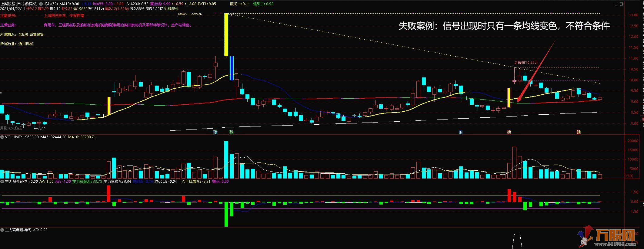This screenshot has width=644, height=249.
Task: Click the EXT1: 9.85 label
Action: tap(207, 4)
